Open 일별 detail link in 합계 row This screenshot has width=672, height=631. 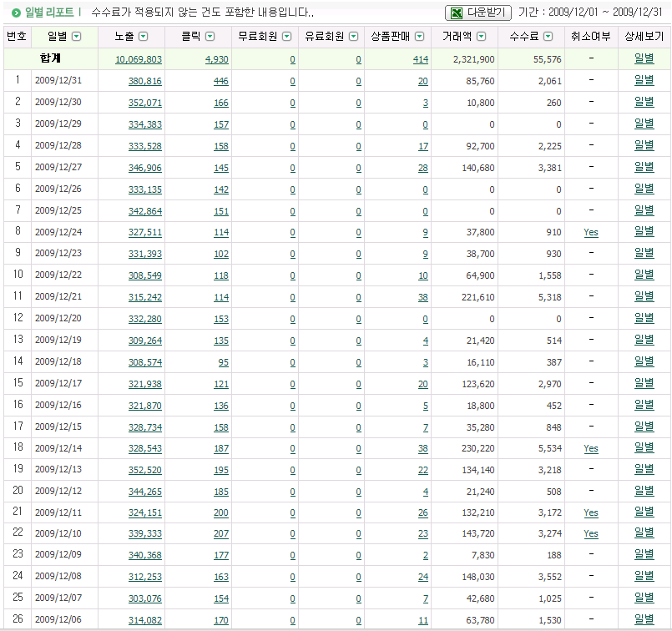click(644, 58)
